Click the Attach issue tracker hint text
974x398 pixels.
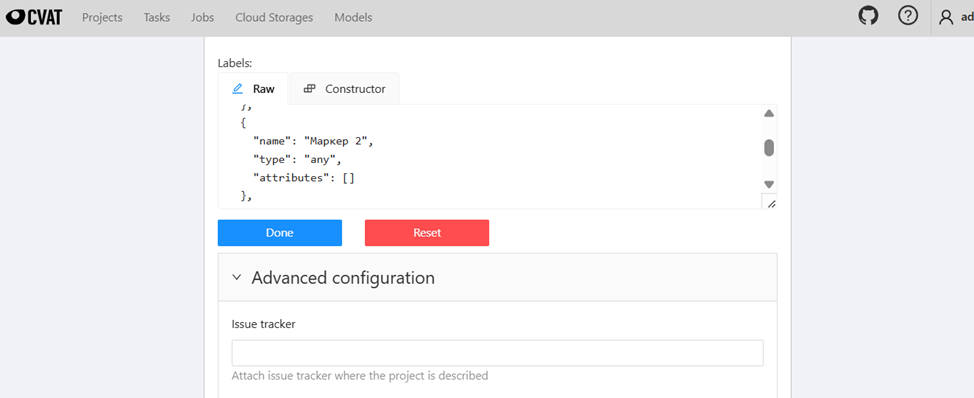pyautogui.click(x=360, y=376)
